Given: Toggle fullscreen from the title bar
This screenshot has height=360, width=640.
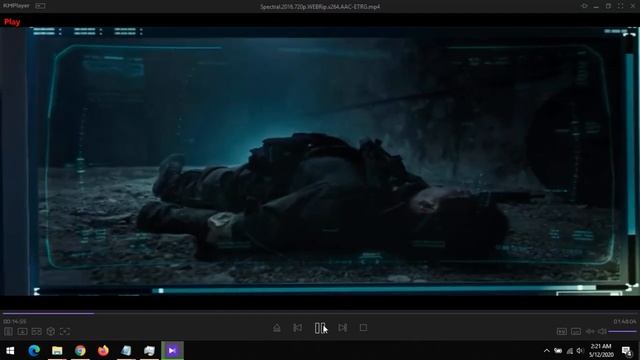Looking at the screenshot, I should coord(620,6).
